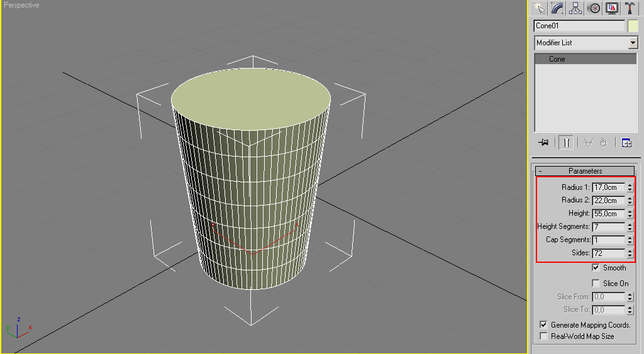Click the Sides spinner arrows

click(630, 253)
